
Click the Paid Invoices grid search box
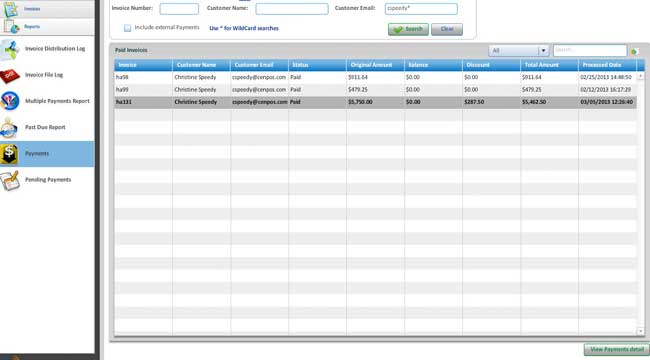coord(590,51)
